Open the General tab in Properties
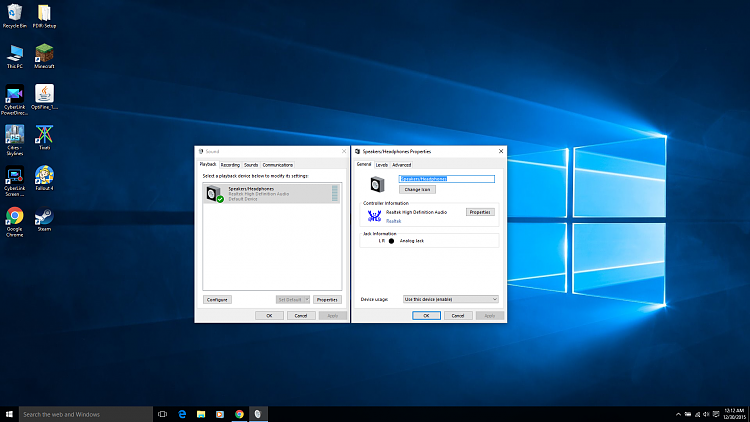 364,164
